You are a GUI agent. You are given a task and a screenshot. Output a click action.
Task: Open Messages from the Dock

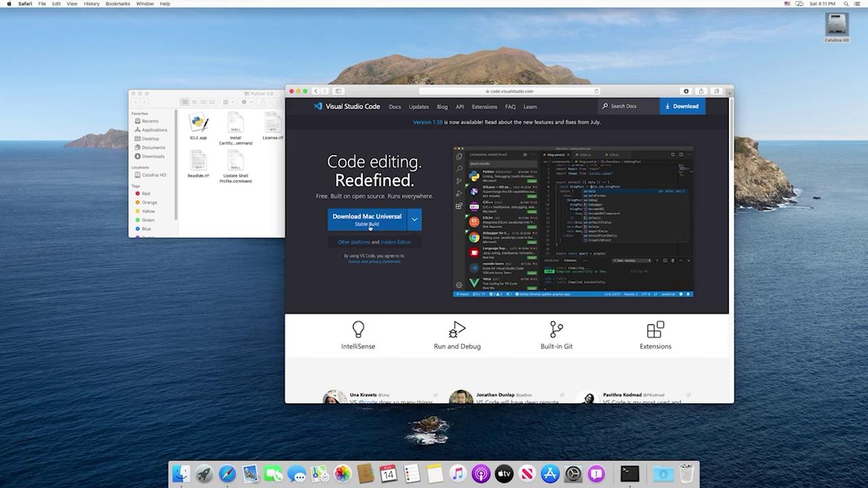(x=296, y=473)
